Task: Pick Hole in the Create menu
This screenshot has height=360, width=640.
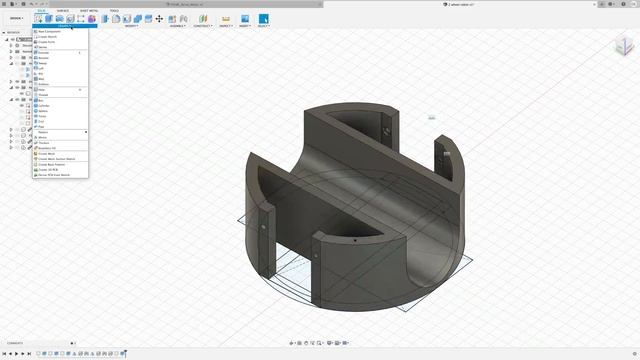Action: tap(60, 90)
